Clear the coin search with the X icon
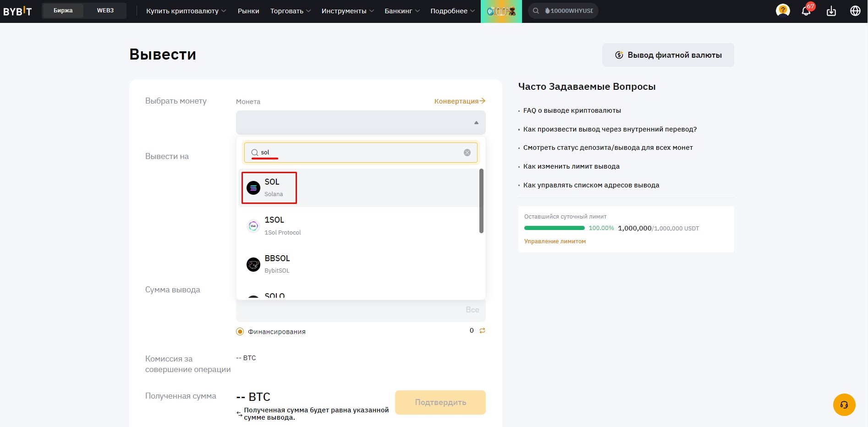Viewport: 868px width, 427px height. coord(467,153)
